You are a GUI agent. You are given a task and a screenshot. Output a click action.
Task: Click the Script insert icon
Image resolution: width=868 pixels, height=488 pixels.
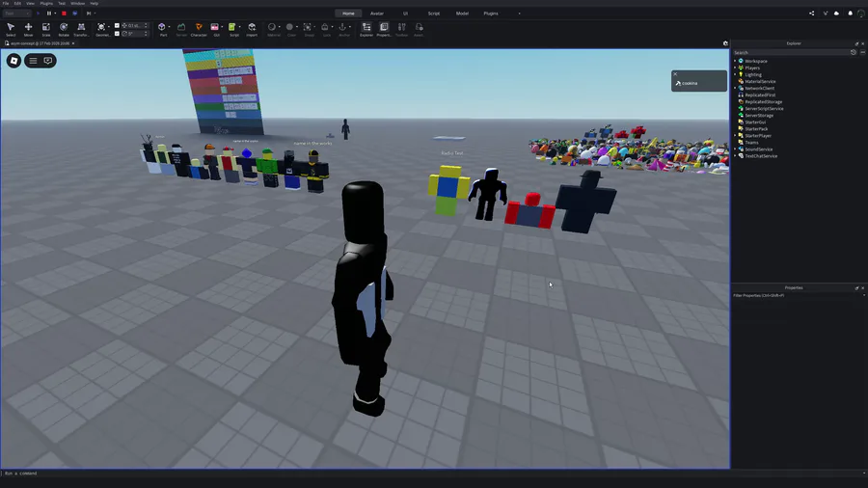point(232,27)
